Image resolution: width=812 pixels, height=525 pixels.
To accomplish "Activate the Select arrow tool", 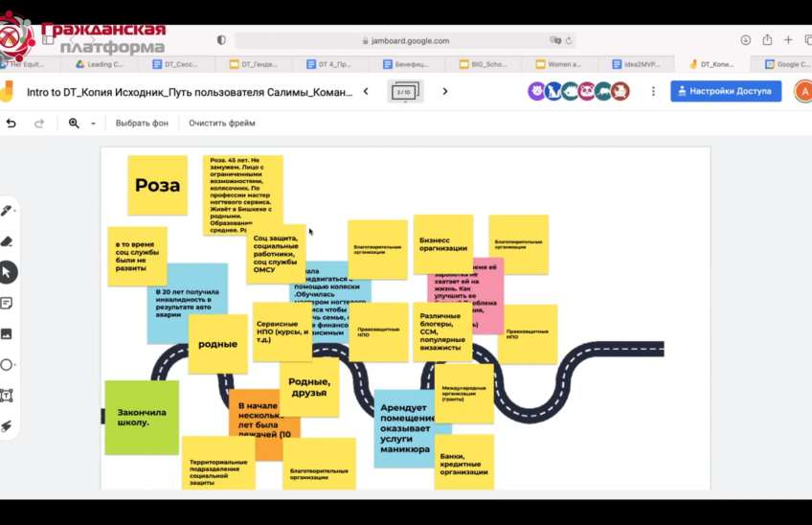I will click(x=8, y=272).
